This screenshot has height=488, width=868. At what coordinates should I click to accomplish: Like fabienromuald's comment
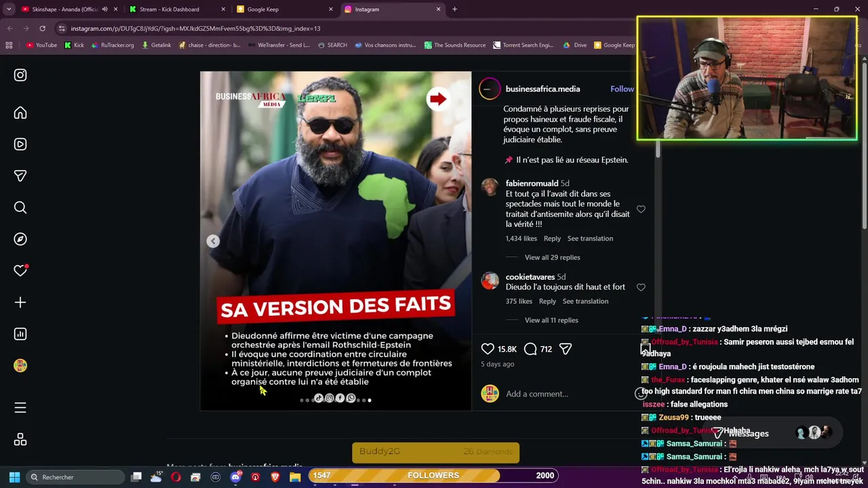click(641, 209)
